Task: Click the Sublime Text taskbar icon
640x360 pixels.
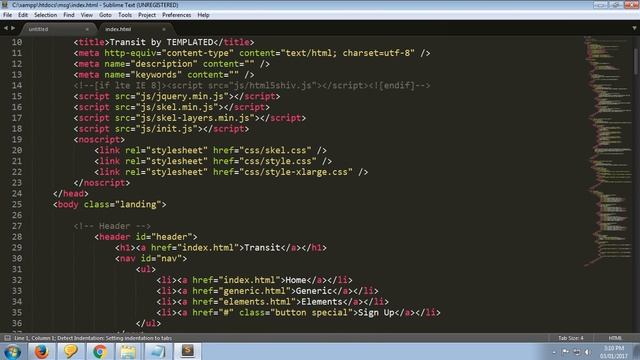Action: pos(188,351)
